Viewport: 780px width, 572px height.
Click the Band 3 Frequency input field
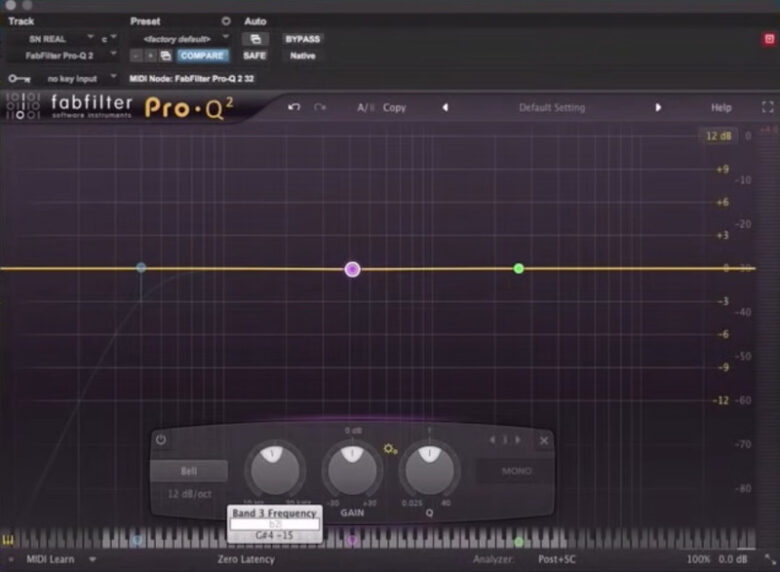click(x=275, y=524)
